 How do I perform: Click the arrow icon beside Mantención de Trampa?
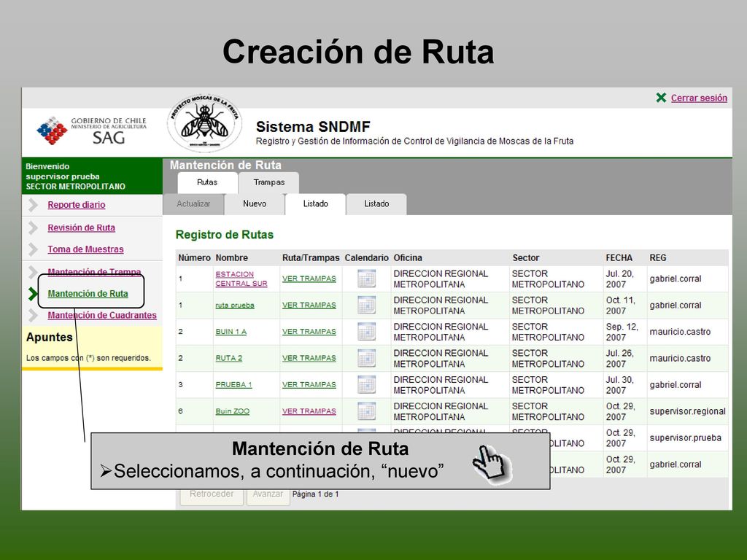(x=32, y=272)
